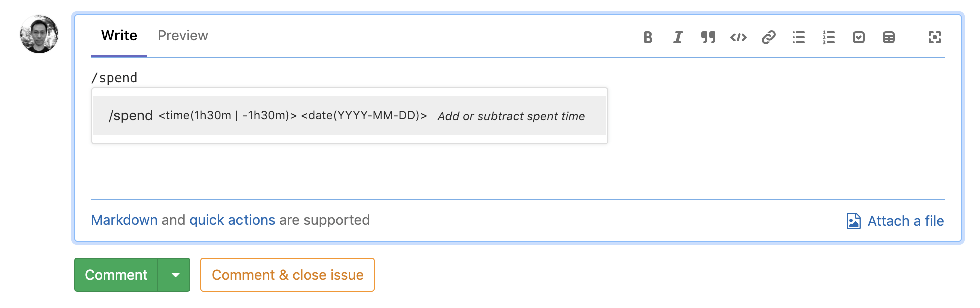Open the Markdown help link
Viewport: 980px width, 308px height.
point(124,220)
